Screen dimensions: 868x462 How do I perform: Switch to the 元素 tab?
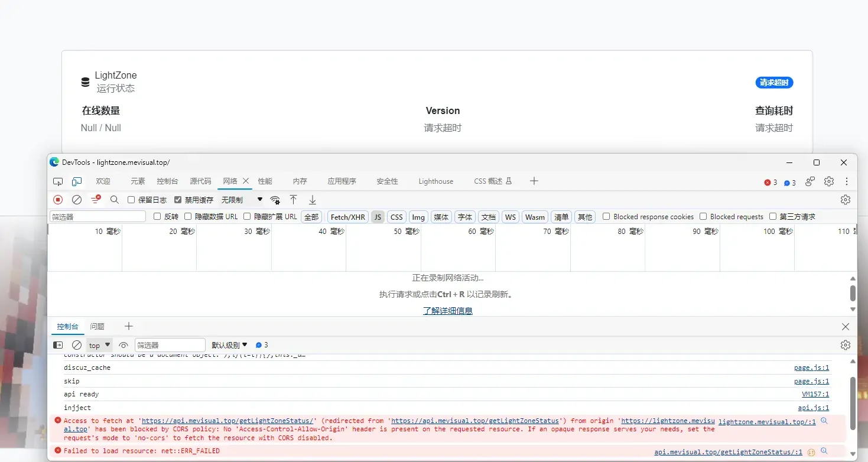coord(138,181)
